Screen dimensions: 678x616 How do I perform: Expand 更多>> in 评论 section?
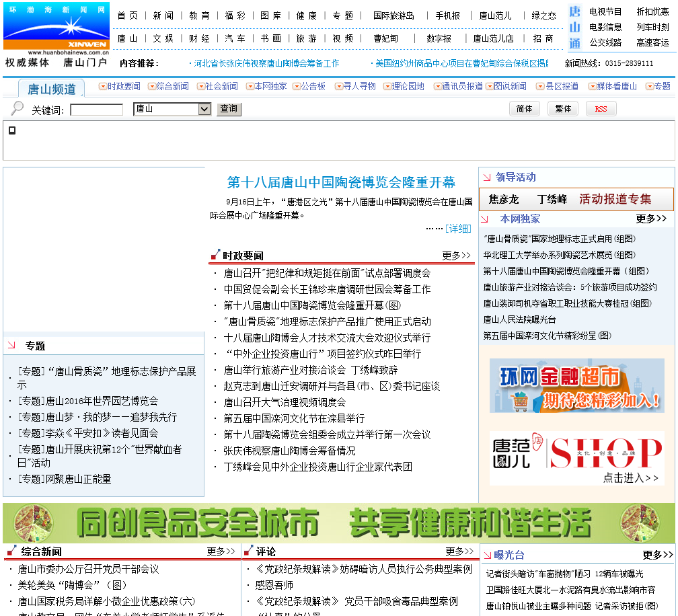coord(459,551)
